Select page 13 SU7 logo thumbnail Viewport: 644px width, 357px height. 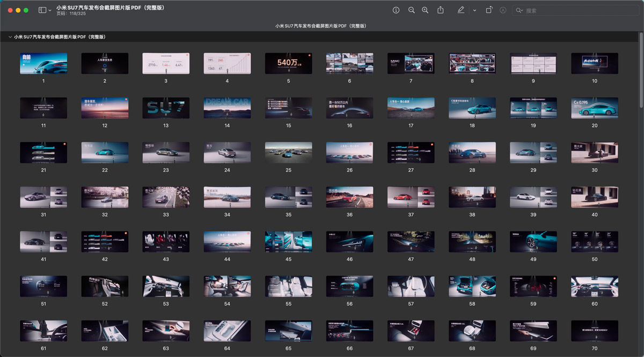pyautogui.click(x=166, y=108)
